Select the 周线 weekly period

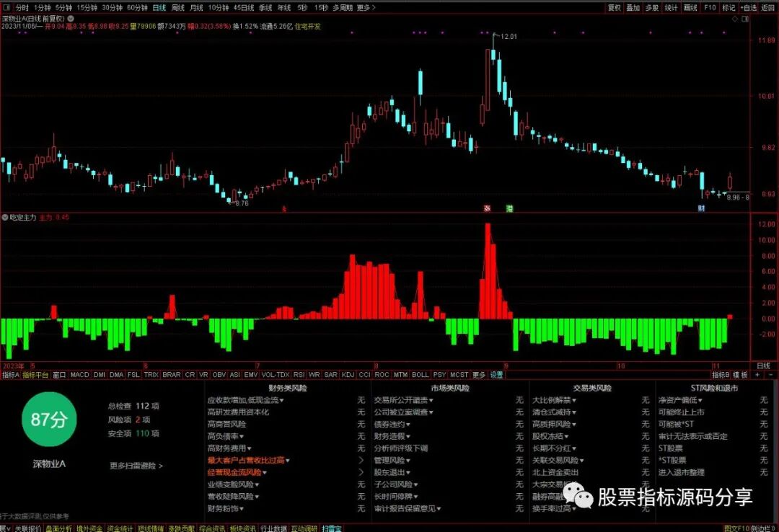pos(178,7)
